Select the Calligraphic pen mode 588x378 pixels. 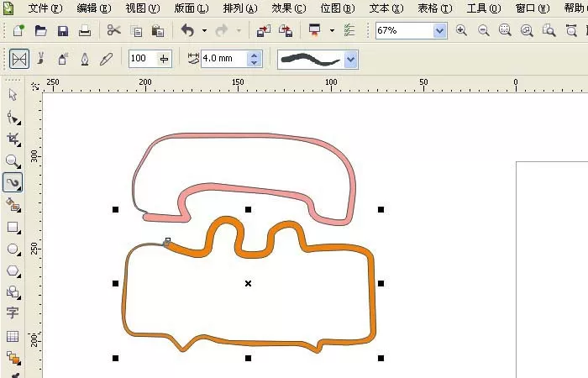point(85,59)
